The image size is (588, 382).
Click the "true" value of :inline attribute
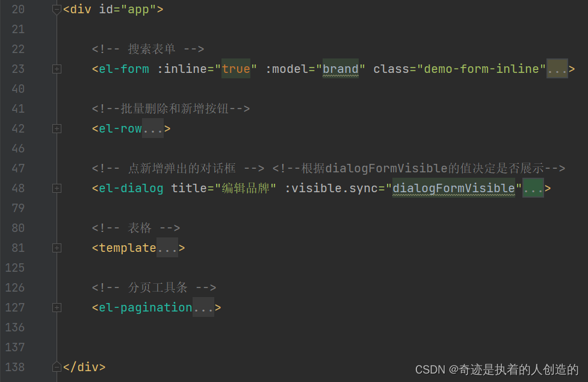coord(235,69)
